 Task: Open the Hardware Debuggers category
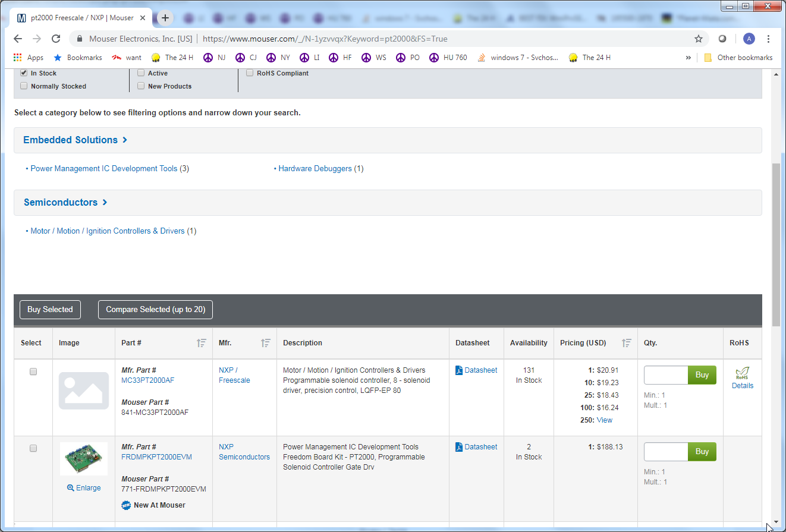(315, 169)
